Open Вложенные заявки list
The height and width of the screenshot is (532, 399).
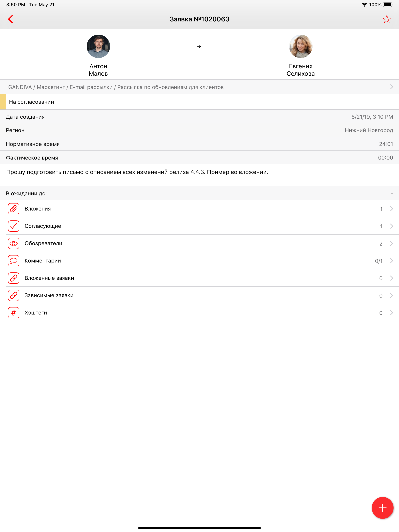pyautogui.click(x=199, y=278)
